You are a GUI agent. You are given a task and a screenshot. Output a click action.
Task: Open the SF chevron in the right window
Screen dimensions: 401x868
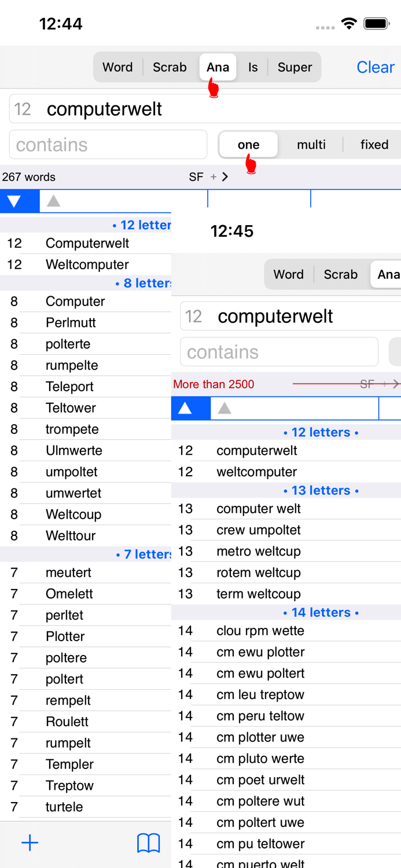[x=395, y=384]
